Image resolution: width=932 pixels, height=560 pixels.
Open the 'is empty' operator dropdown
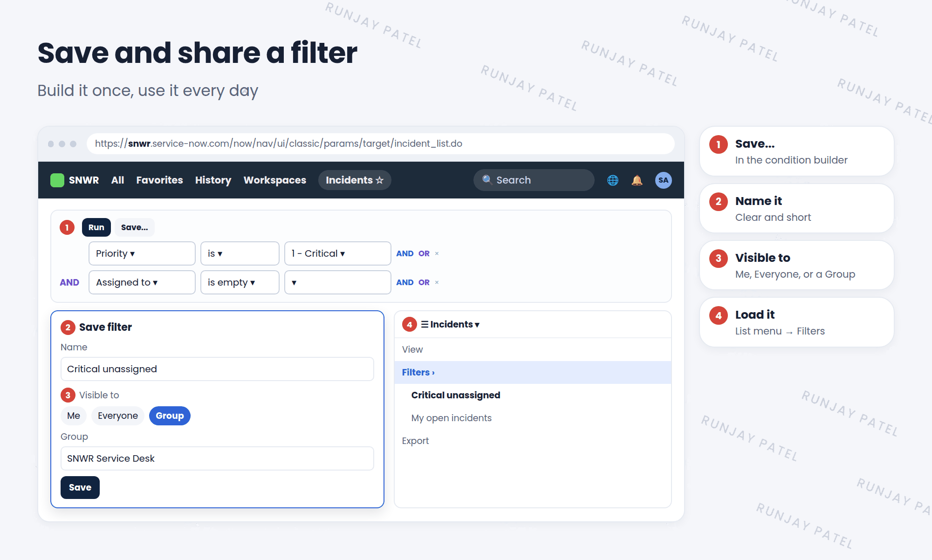[240, 282]
